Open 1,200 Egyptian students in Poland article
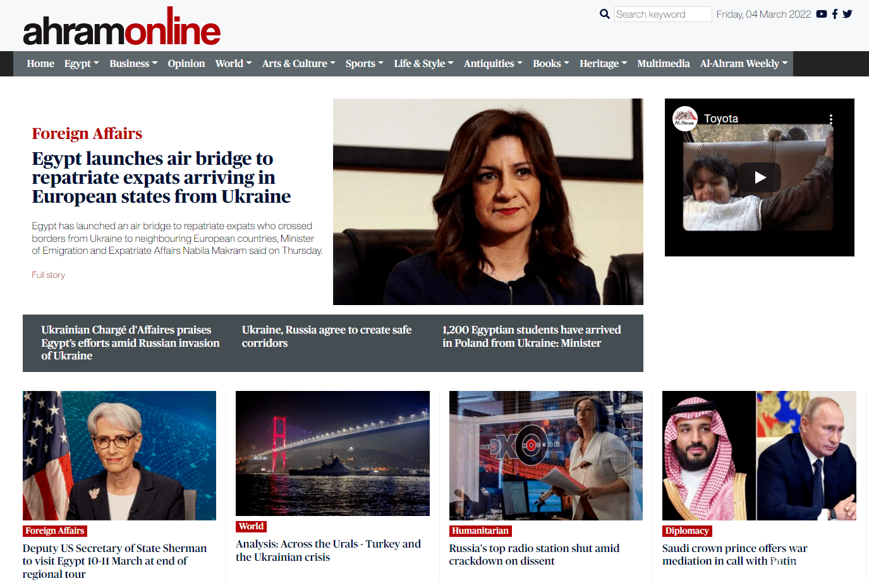The image size is (869, 588). click(532, 337)
